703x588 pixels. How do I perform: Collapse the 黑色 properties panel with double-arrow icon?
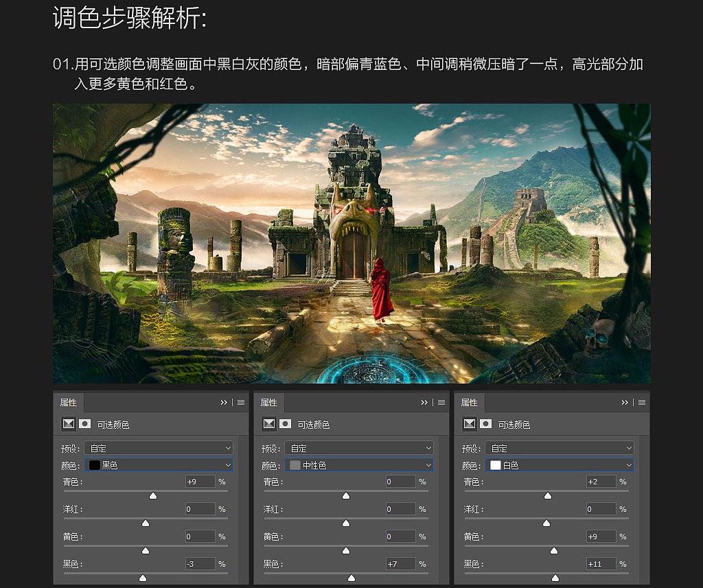point(224,403)
